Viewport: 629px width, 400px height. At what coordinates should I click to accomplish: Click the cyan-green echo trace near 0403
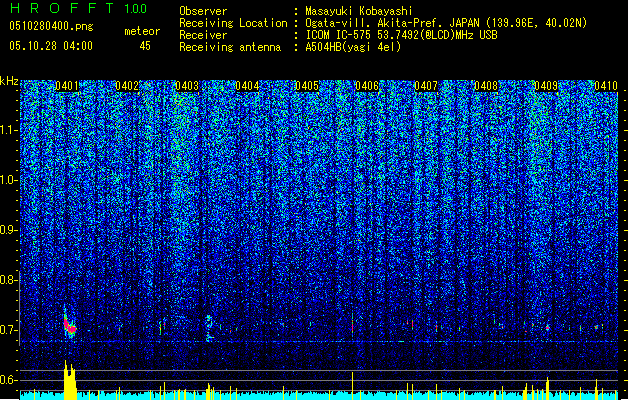(x=209, y=328)
